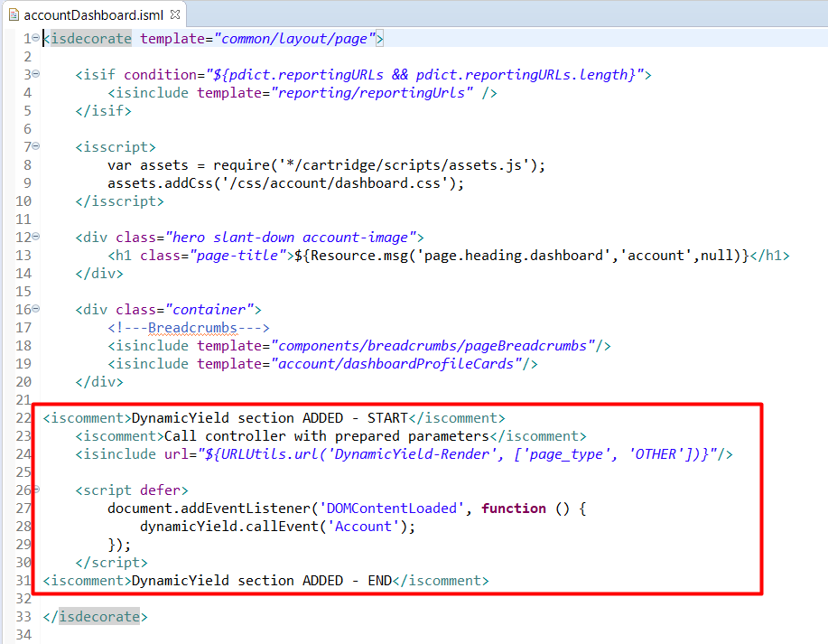Collapse the hero div block at line 12
Screen dimensions: 828x644
pyautogui.click(x=35, y=237)
